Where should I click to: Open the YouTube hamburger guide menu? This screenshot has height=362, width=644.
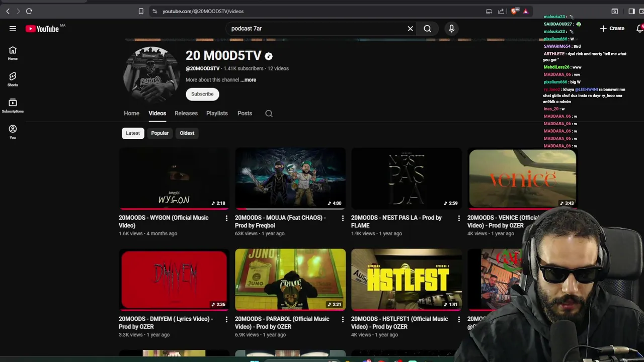pyautogui.click(x=13, y=29)
